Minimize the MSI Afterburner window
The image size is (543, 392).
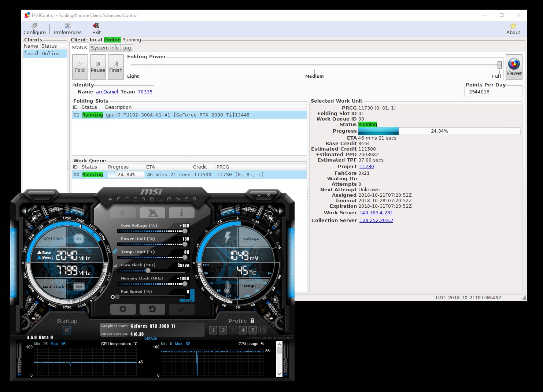point(259,195)
